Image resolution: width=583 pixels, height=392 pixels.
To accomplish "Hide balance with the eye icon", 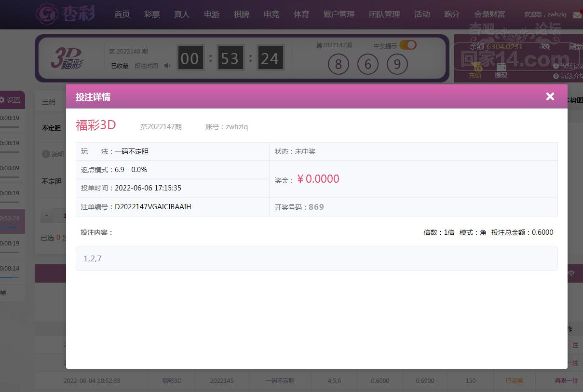I will [545, 47].
